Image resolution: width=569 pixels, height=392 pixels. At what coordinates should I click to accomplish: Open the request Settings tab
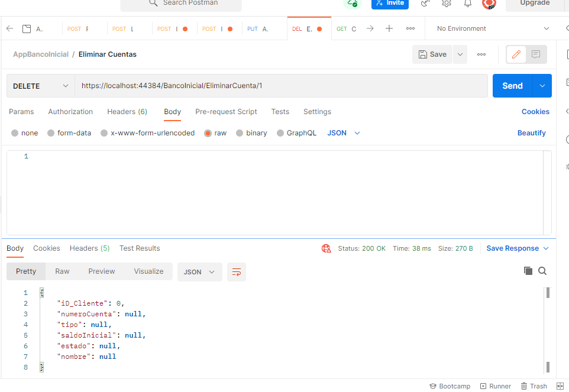[317, 112]
